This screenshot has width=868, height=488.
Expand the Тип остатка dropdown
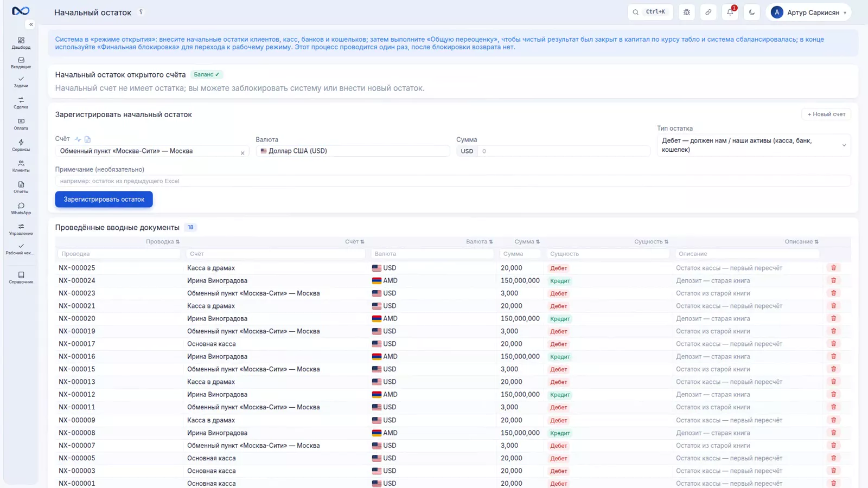tap(754, 145)
